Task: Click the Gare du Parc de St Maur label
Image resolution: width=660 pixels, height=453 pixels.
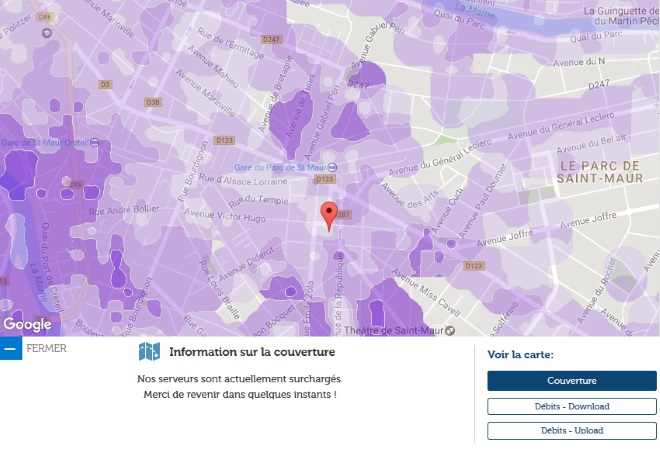Action: pos(280,168)
